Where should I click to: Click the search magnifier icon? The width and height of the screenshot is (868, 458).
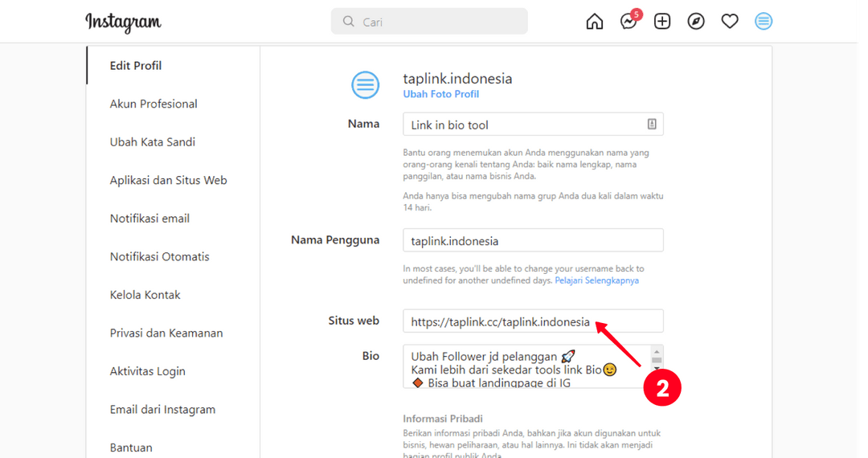(348, 22)
